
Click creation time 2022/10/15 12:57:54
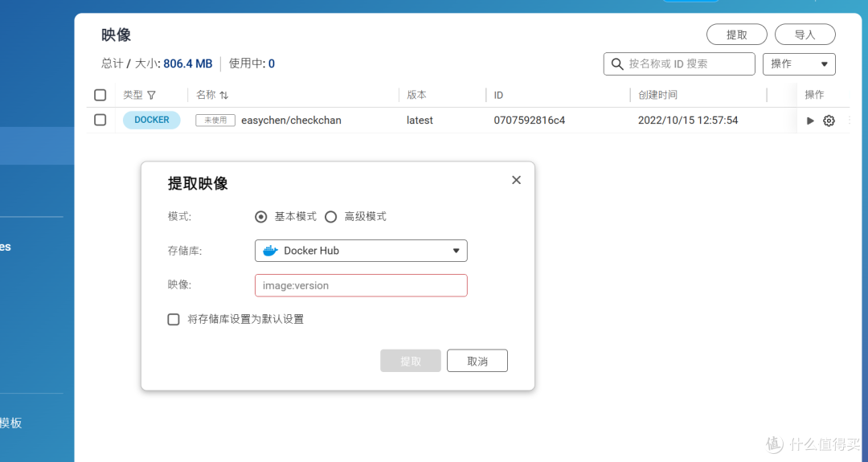688,120
